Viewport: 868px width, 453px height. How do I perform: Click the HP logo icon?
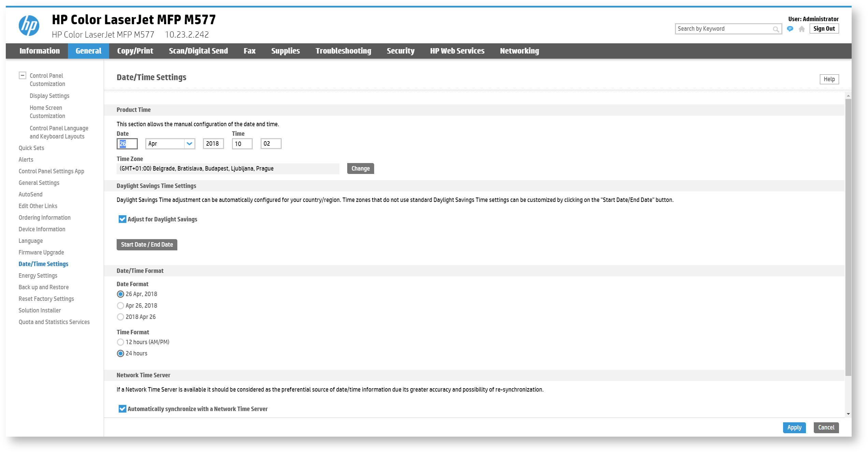[x=29, y=26]
